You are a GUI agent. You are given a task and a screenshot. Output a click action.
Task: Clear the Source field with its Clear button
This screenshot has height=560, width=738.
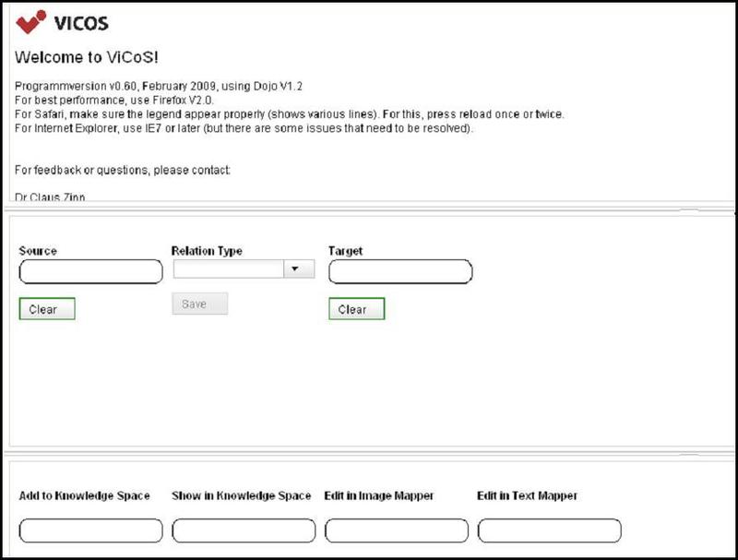click(47, 309)
